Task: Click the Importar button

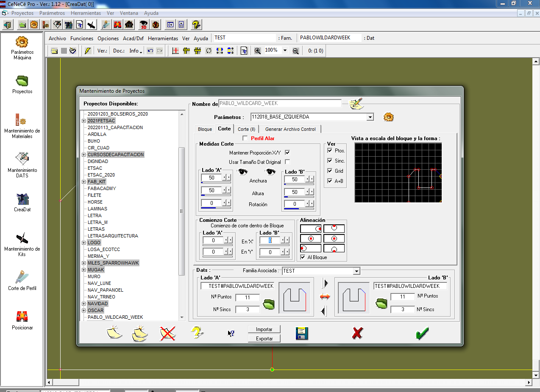Action: coord(264,329)
